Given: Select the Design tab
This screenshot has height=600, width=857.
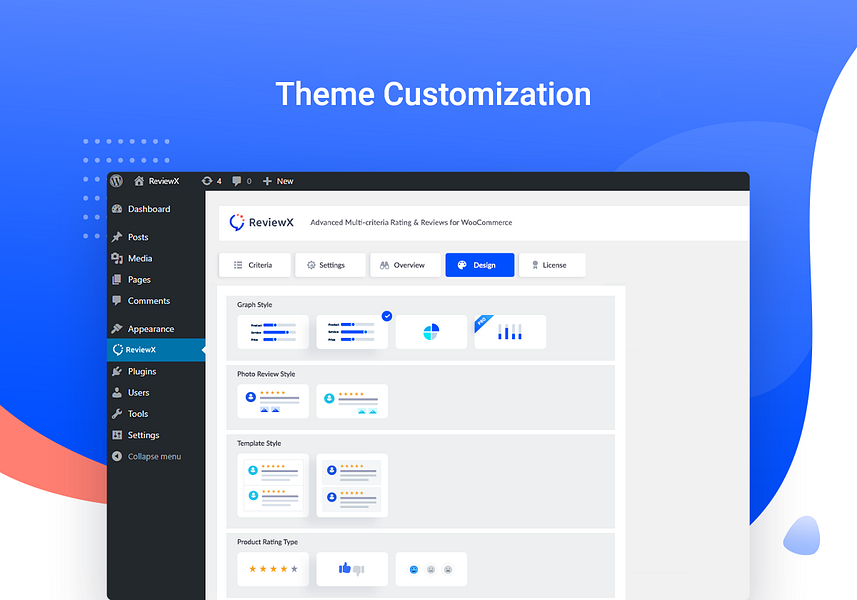Looking at the screenshot, I should (480, 265).
